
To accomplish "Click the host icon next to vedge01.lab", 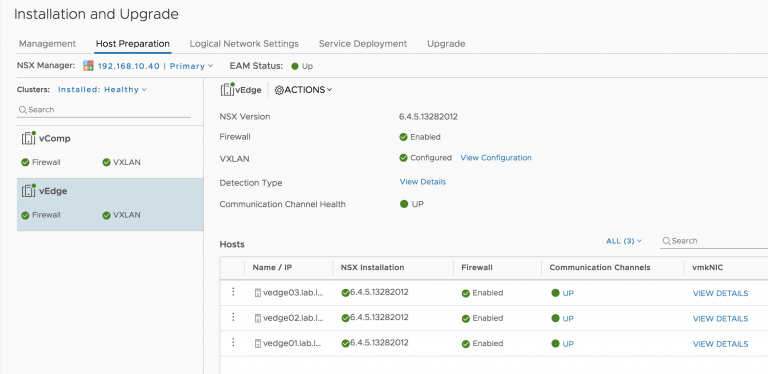I will click(258, 344).
